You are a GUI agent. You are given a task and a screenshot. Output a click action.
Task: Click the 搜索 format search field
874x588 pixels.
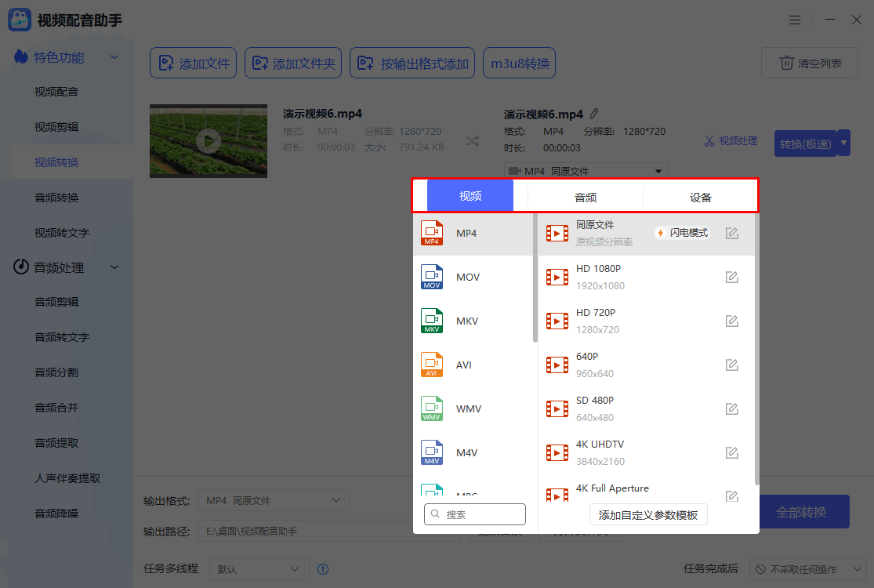(475, 514)
